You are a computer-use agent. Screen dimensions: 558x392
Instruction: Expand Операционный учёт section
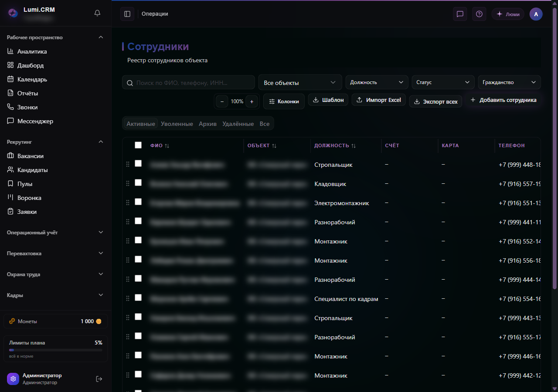[x=56, y=233]
